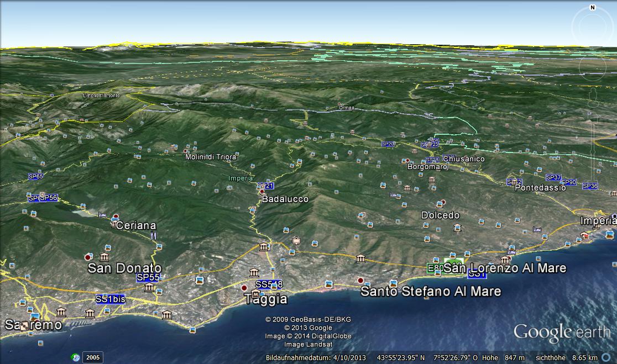Click the SS1bis road shield
Image resolution: width=617 pixels, height=364 pixels.
(x=111, y=299)
